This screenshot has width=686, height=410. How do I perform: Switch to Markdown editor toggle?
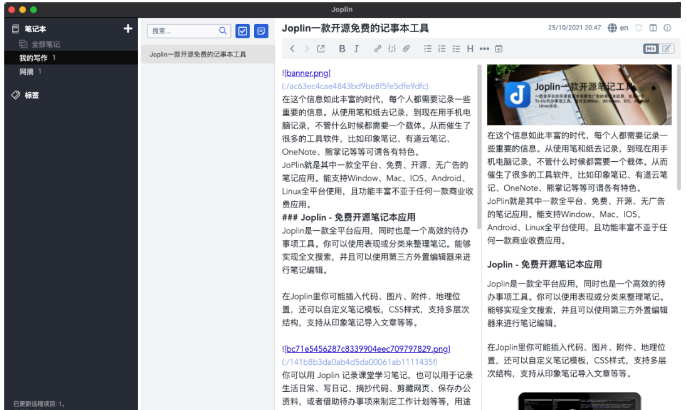pyautogui.click(x=651, y=49)
